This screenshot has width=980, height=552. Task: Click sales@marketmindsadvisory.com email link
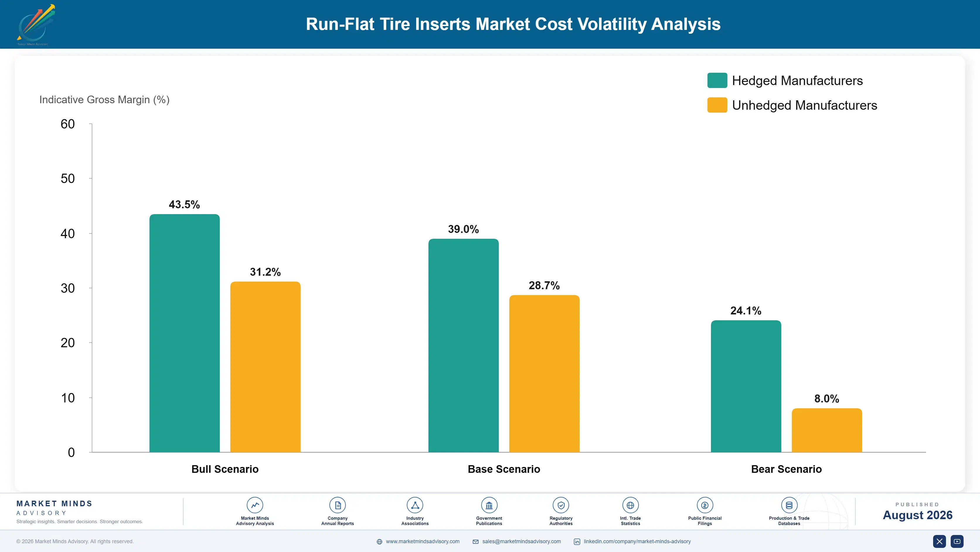click(522, 541)
